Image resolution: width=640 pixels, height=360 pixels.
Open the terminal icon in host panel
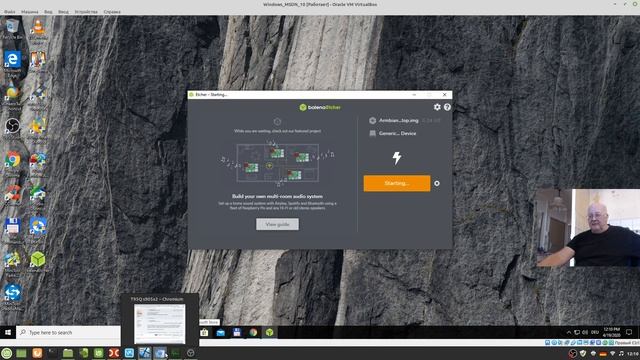[52, 353]
